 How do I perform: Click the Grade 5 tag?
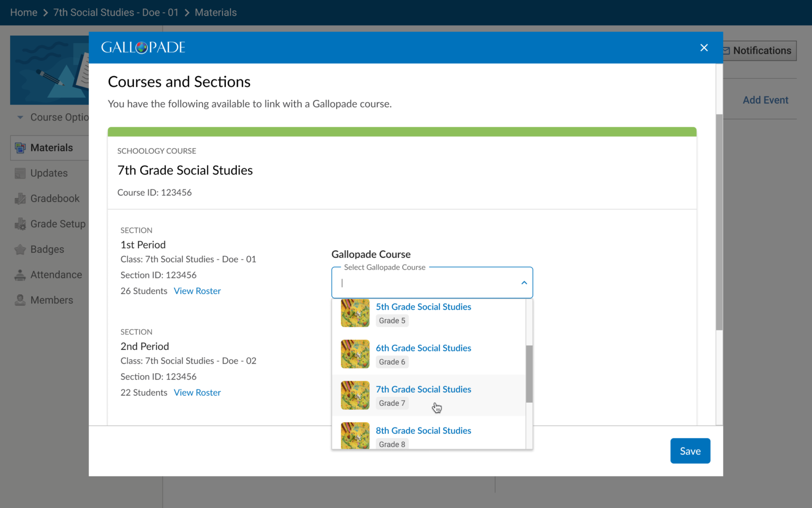click(x=392, y=321)
